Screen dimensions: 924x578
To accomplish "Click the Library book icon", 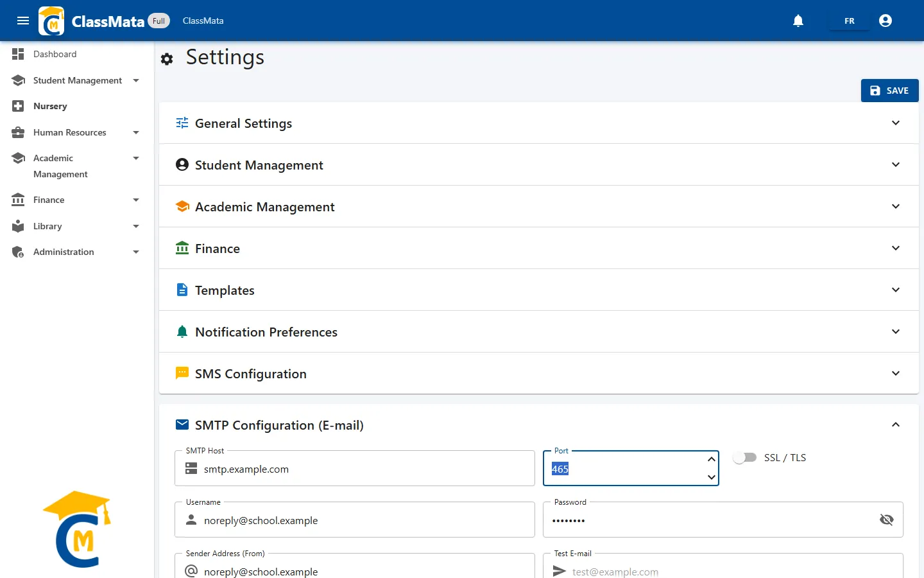I will [x=18, y=226].
